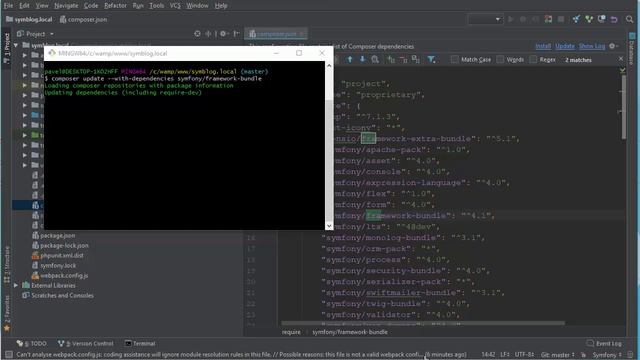Open the Refactor menu
Image resolution: width=640 pixels, height=360 pixels.
point(116,6)
